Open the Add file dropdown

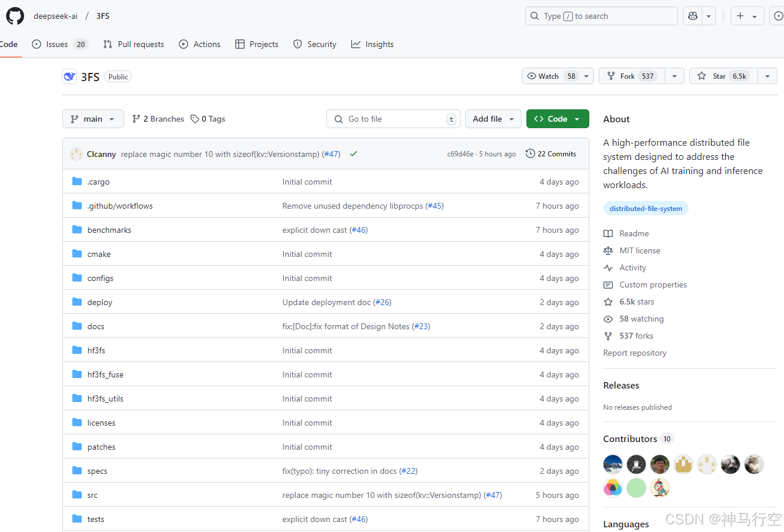(493, 119)
